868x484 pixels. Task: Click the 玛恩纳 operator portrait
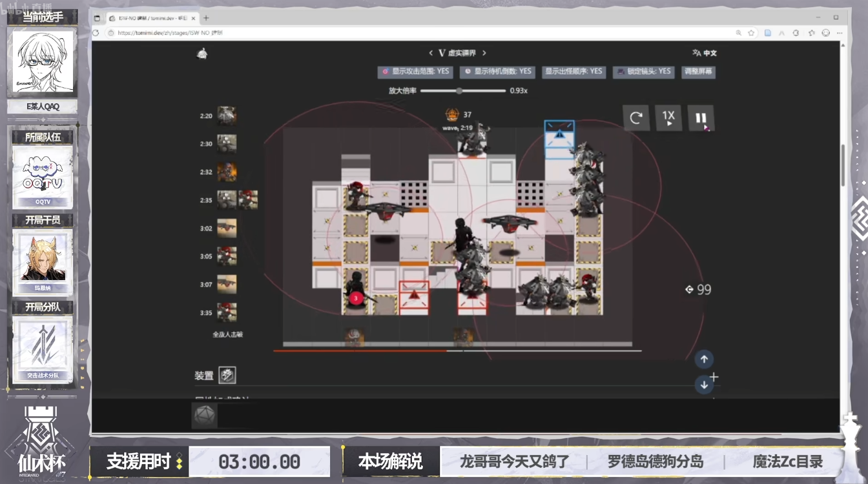tap(43, 257)
